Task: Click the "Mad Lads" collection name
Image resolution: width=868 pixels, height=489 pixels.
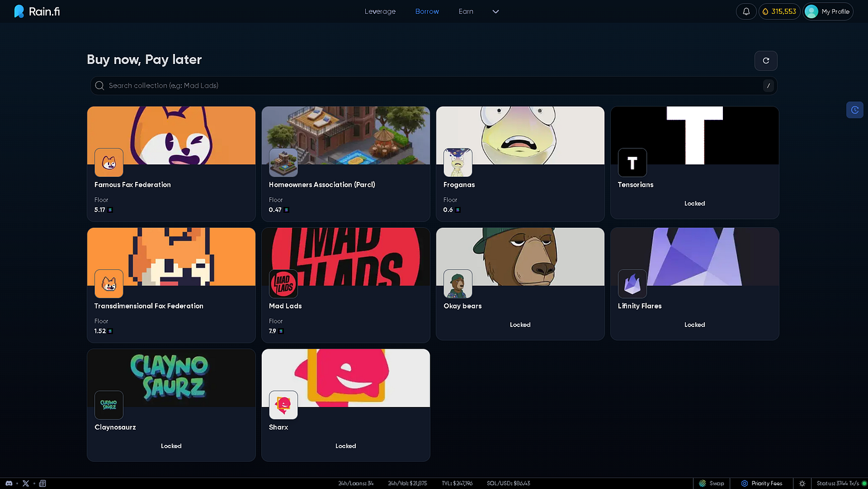Action: [285, 306]
